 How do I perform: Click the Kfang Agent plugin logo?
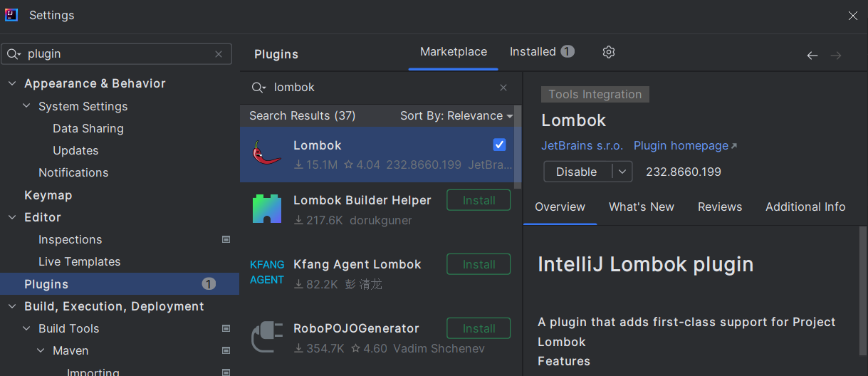click(267, 272)
